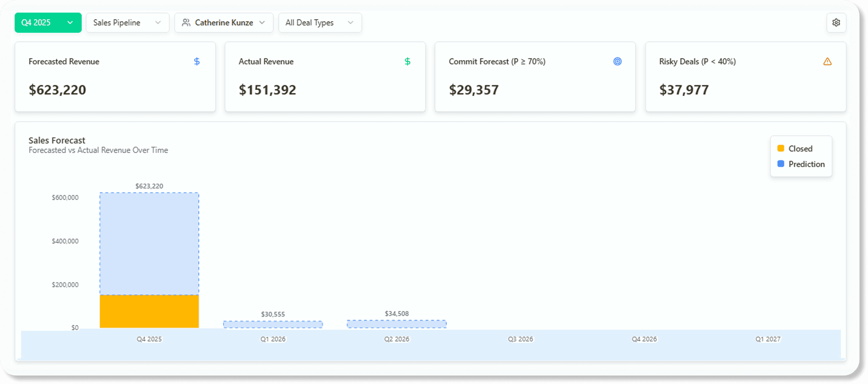Click the blue Prediction legend swatch

[x=780, y=164]
